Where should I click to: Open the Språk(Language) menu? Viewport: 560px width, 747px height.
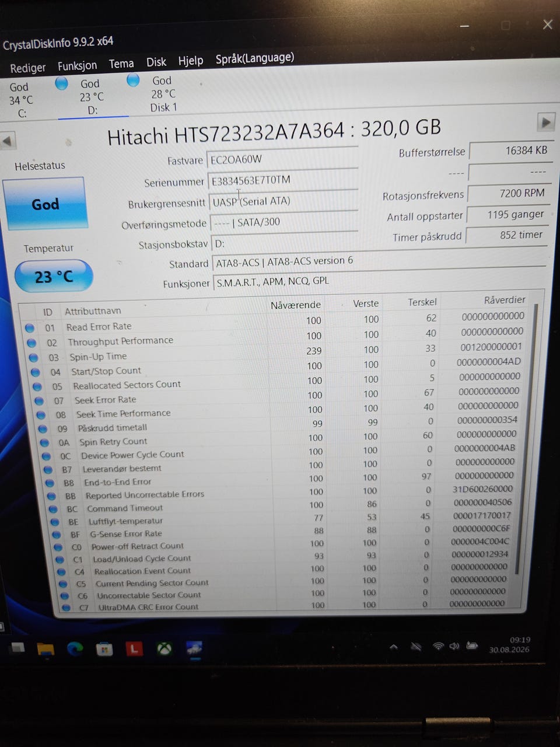pyautogui.click(x=255, y=58)
